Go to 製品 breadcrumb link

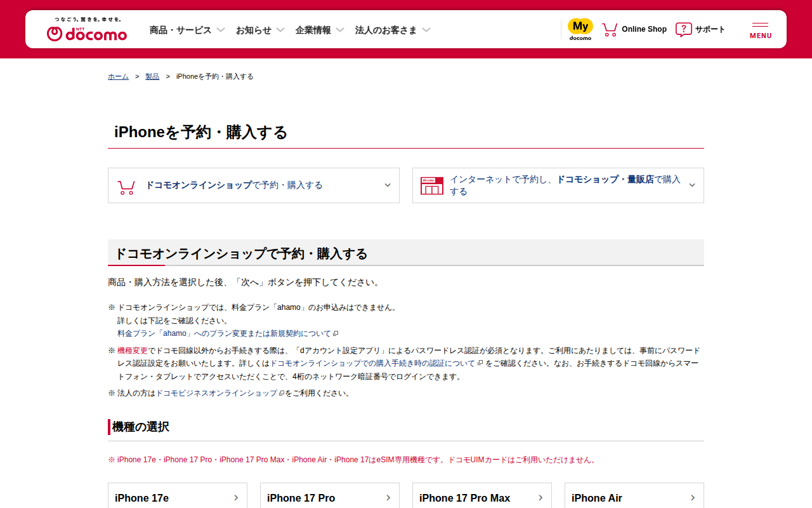[152, 76]
